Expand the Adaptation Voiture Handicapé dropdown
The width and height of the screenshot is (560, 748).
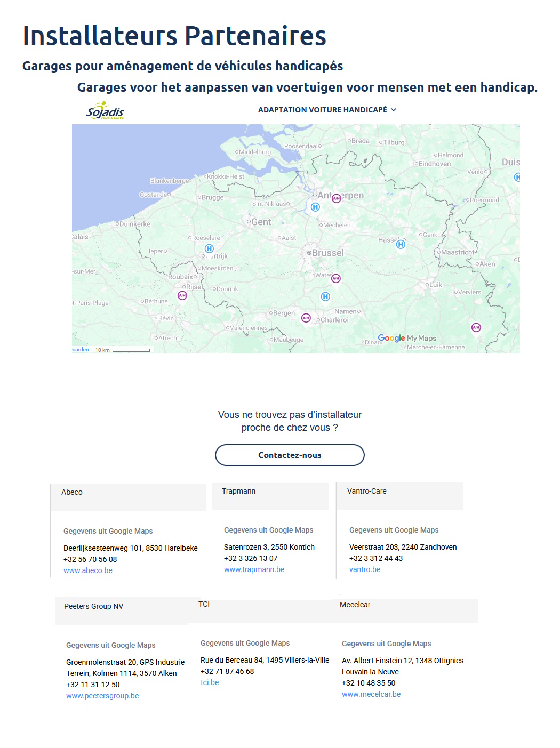coord(327,110)
